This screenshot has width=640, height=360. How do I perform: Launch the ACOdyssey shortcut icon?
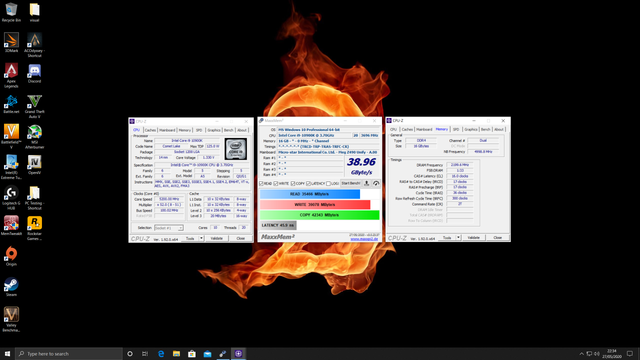click(x=34, y=45)
